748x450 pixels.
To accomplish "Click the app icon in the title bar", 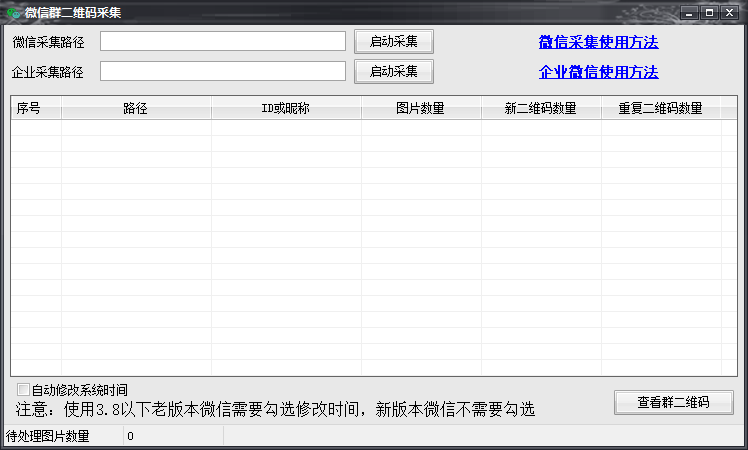I will point(13,13).
